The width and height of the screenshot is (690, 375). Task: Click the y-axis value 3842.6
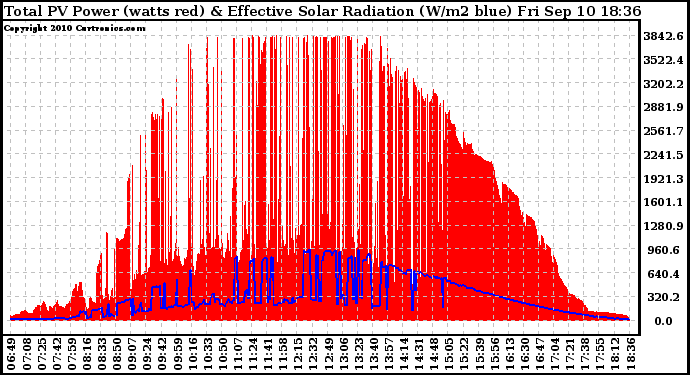click(x=663, y=36)
